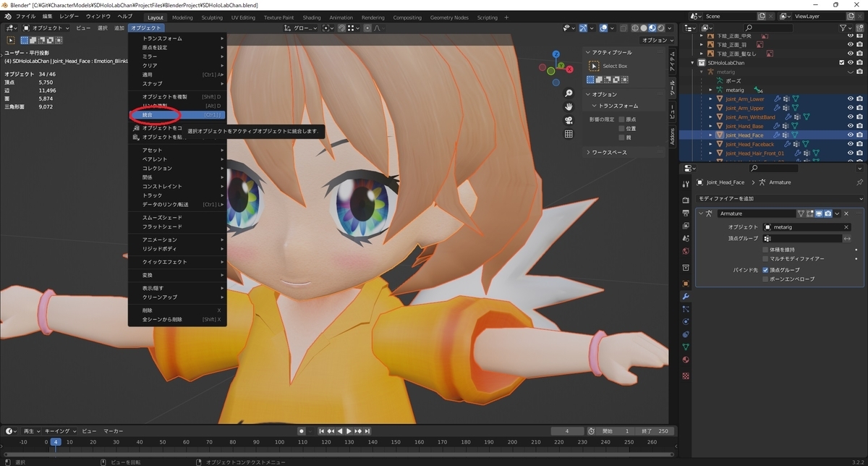Open the Texture properties checker tab
The image size is (868, 466).
tap(686, 376)
